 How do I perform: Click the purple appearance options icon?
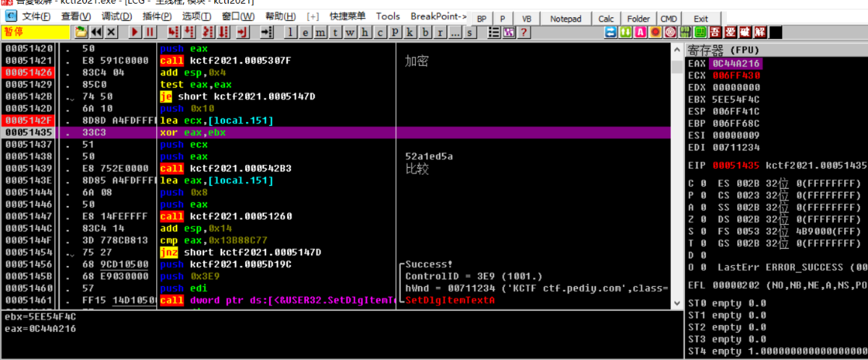[509, 32]
